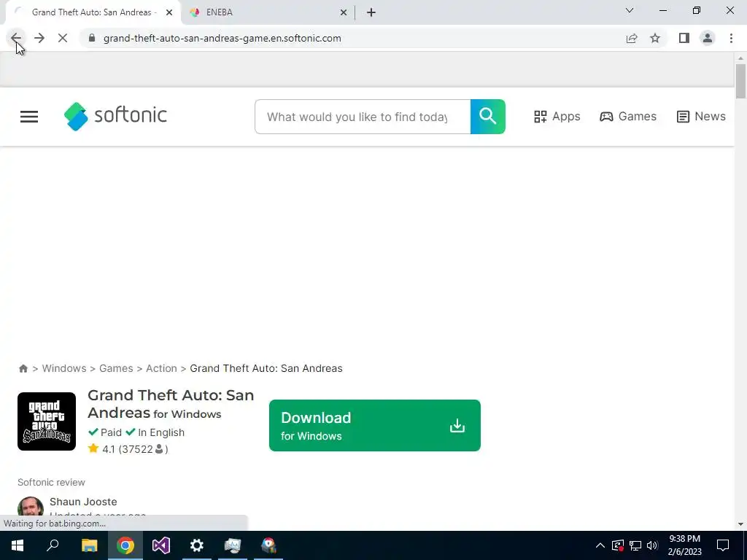Click the 4.1 star rating
This screenshot has height=560, width=747.
pyautogui.click(x=128, y=449)
